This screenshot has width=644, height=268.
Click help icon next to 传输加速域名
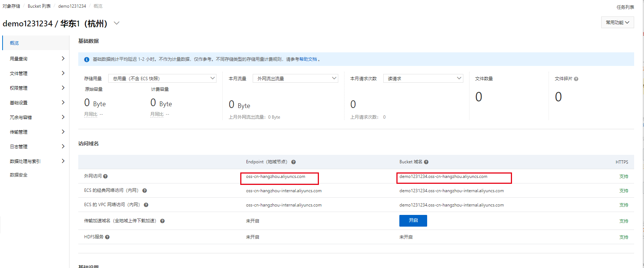point(162,221)
